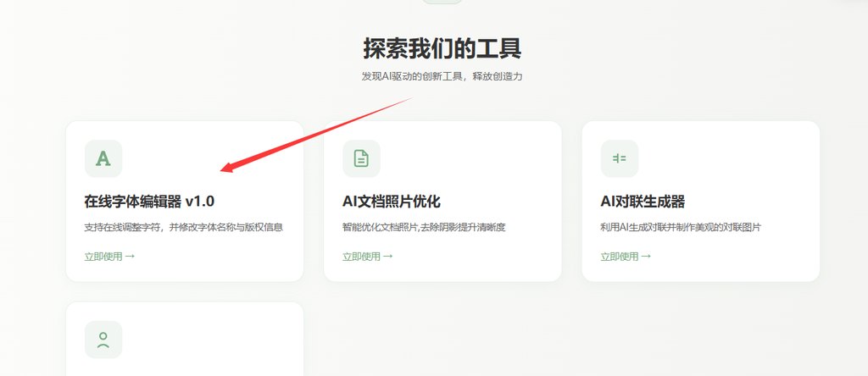The width and height of the screenshot is (868, 376).
Task: Click description 利用AI生成对联并制作美观的对联图片
Action: [x=681, y=227]
